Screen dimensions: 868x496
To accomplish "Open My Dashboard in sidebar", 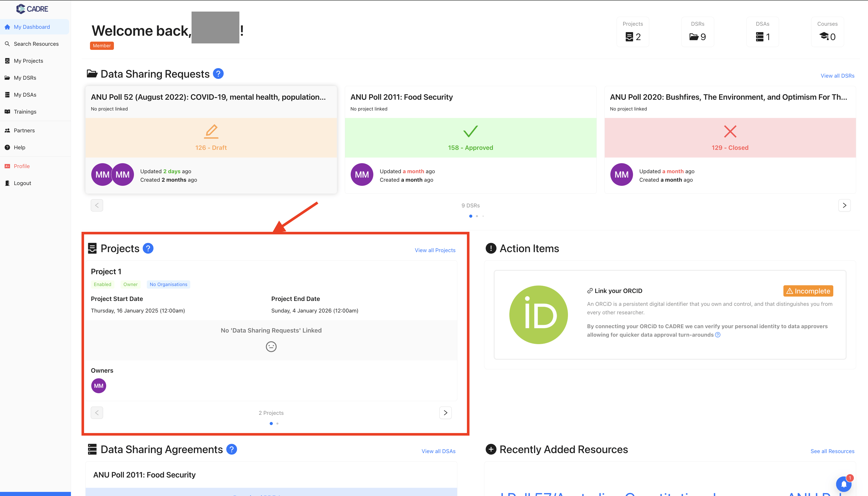I will 34,27.
